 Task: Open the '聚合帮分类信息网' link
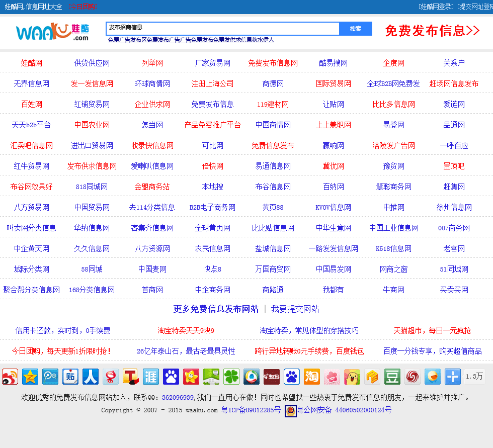coord(31,290)
